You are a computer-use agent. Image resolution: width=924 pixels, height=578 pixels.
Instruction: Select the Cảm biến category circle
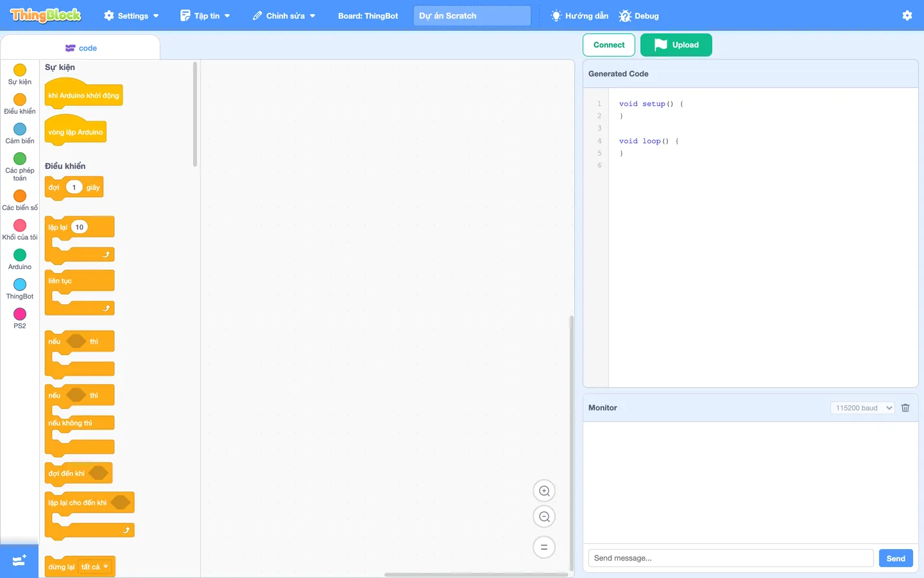[x=20, y=129]
